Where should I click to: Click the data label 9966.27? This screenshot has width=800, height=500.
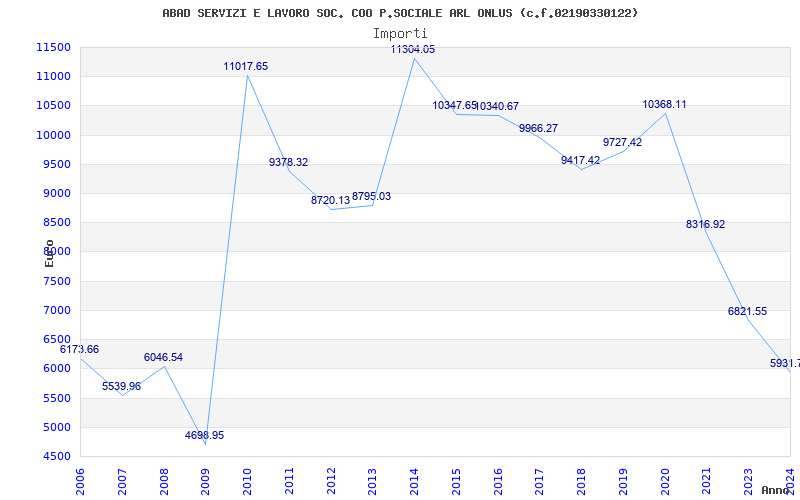click(539, 128)
